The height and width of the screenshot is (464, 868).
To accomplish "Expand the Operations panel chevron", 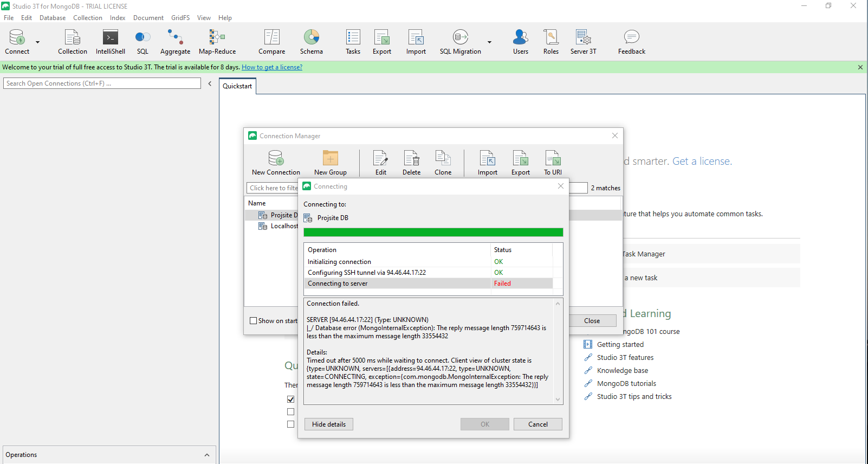I will coord(207,455).
